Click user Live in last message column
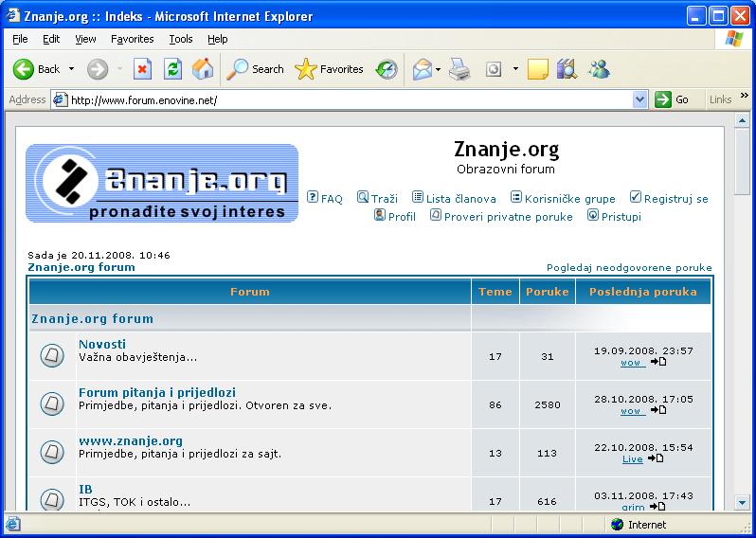The height and width of the screenshot is (538, 756). coord(633,459)
